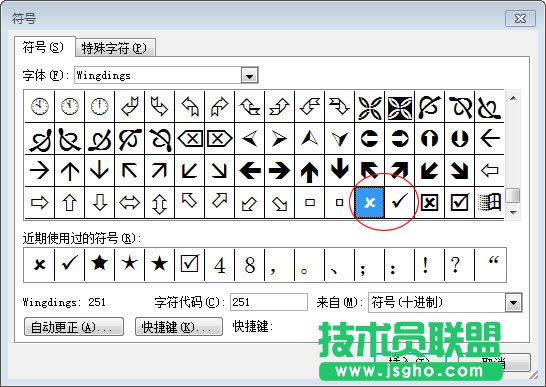Select the thin down arrow symbol
This screenshot has width=546, height=387.
[x=99, y=170]
